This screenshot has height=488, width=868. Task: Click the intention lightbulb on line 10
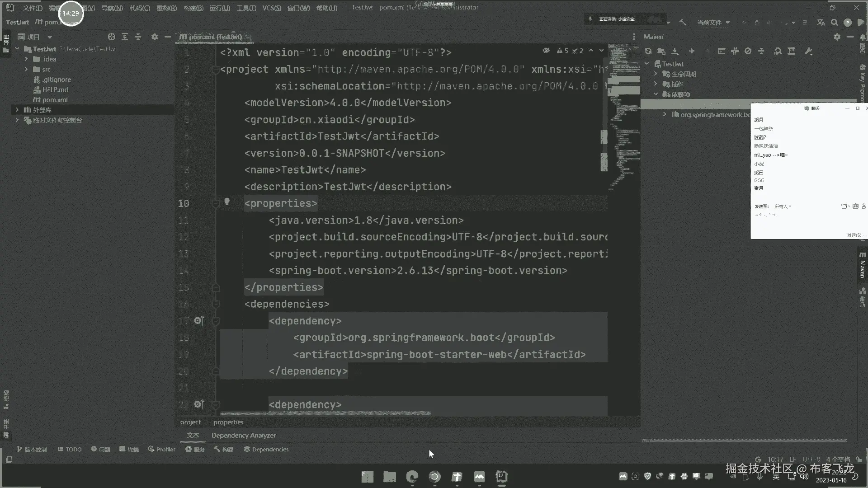pos(227,202)
